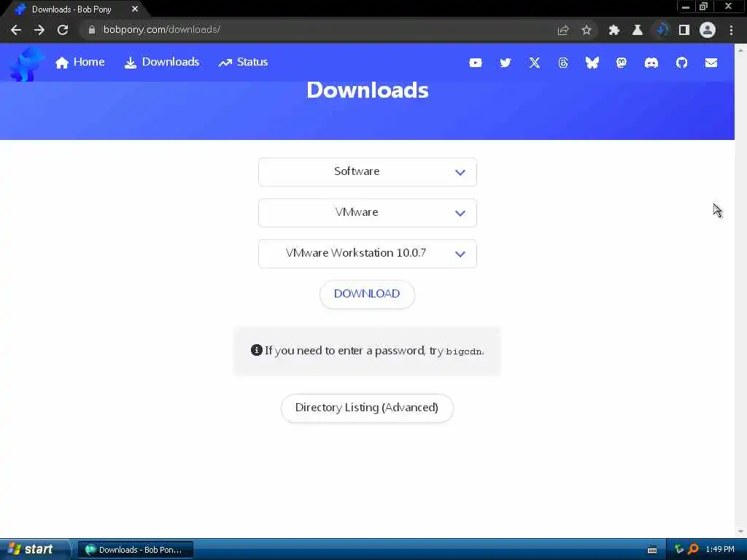The image size is (747, 560).
Task: Click the magnifier tray icon in system tray
Action: click(693, 550)
